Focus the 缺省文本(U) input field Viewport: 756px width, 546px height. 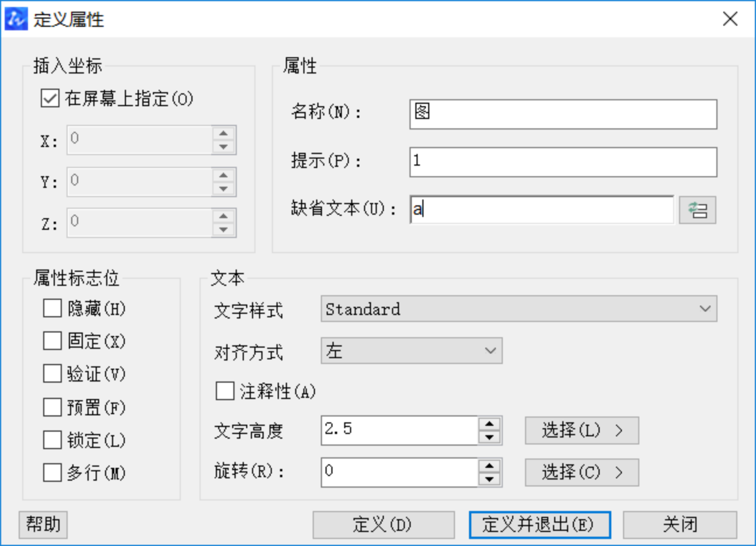(541, 209)
